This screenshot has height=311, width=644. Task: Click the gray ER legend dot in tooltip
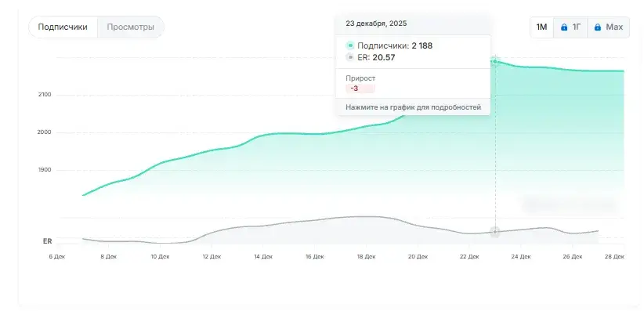350,57
